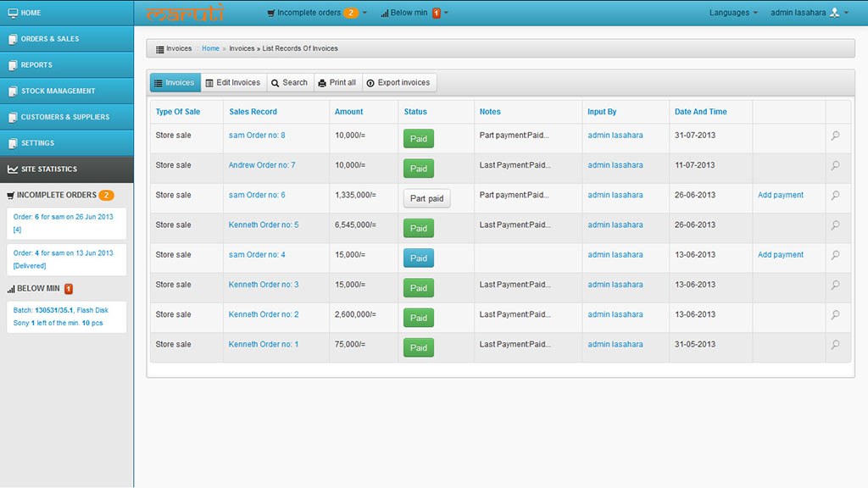Sort by the Date And Time column header

click(x=701, y=112)
